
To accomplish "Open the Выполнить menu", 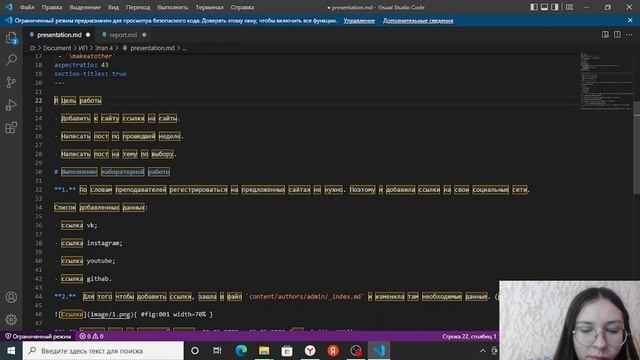I will click(173, 7).
